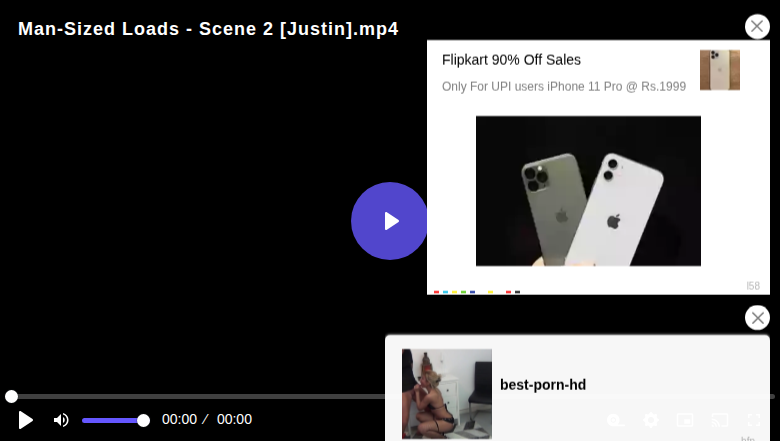Click the video title text at the top left
780x441 pixels.
pyautogui.click(x=208, y=29)
